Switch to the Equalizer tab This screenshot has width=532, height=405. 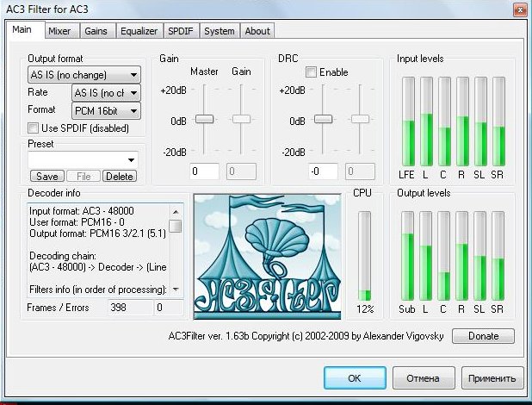139,31
